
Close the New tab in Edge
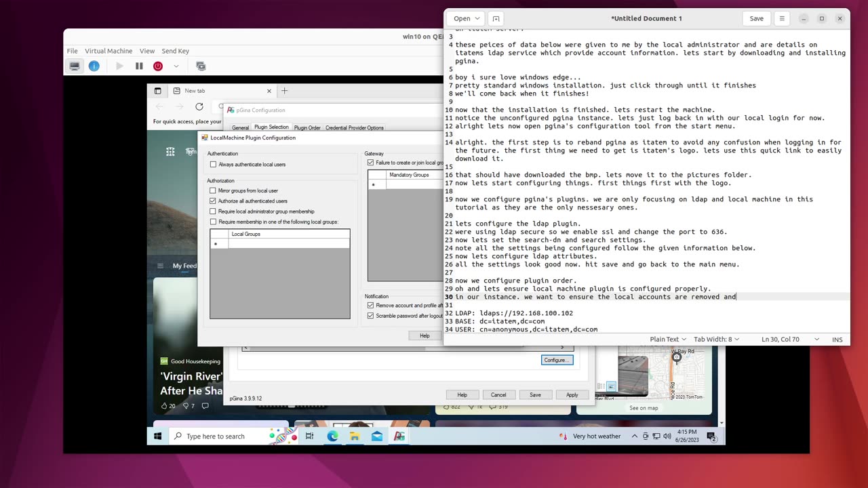pyautogui.click(x=269, y=91)
